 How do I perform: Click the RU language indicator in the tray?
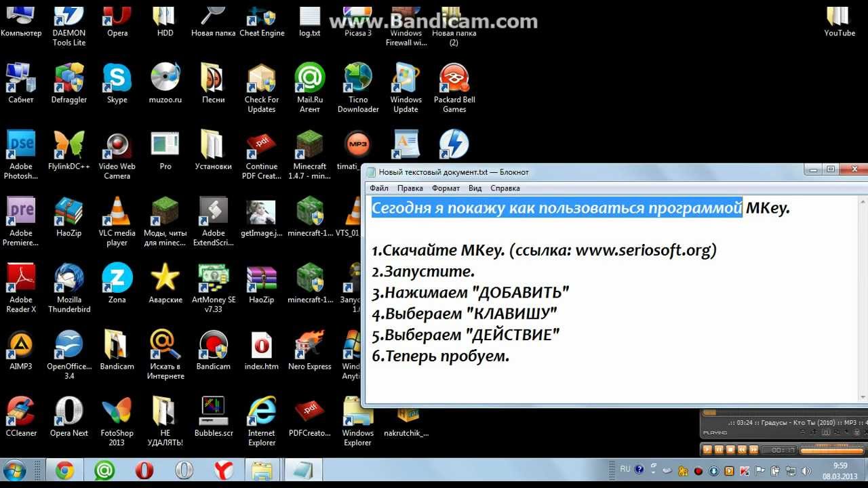[x=625, y=469]
